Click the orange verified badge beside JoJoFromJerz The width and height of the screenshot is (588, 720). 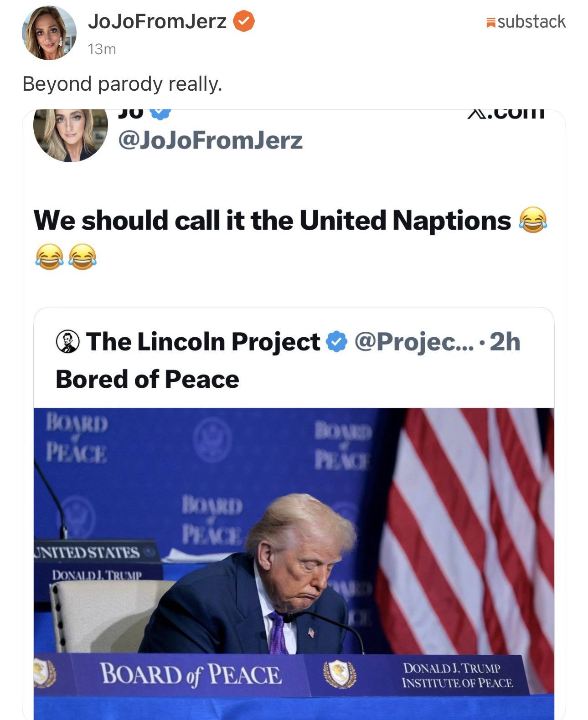click(x=244, y=21)
